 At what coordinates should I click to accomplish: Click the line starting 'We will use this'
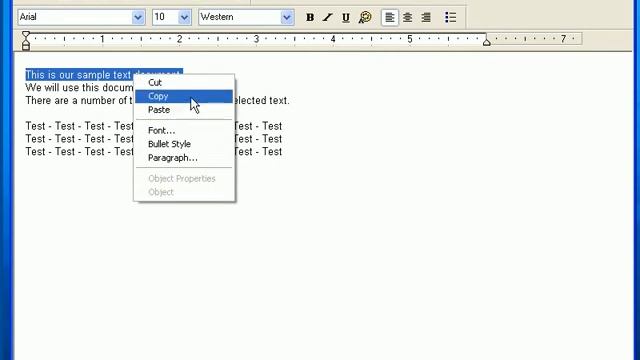click(x=79, y=88)
